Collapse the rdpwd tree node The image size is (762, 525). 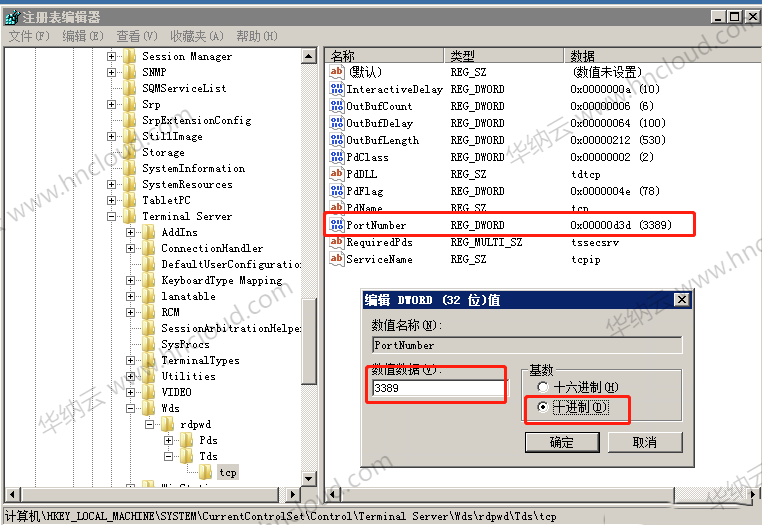(x=149, y=424)
